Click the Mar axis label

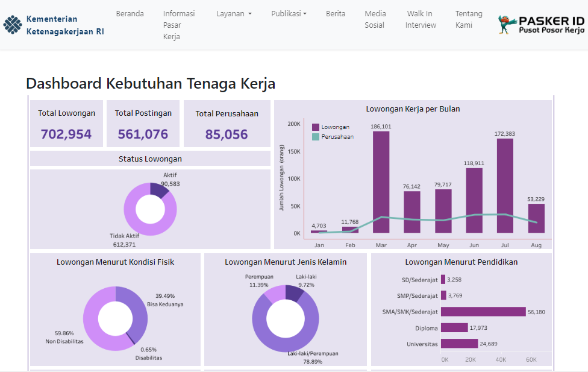click(381, 245)
